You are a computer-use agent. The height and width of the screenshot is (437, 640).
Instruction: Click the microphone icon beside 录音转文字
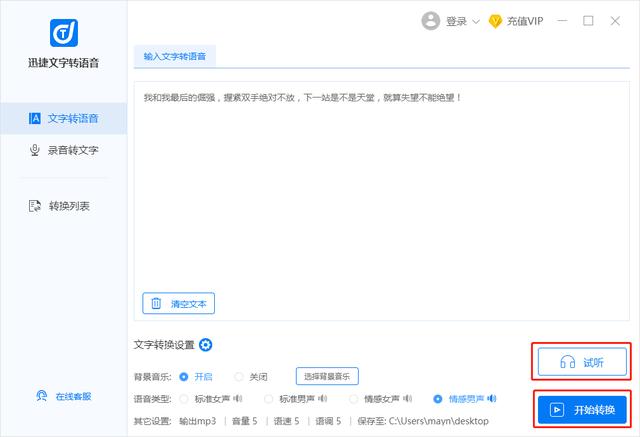point(35,150)
